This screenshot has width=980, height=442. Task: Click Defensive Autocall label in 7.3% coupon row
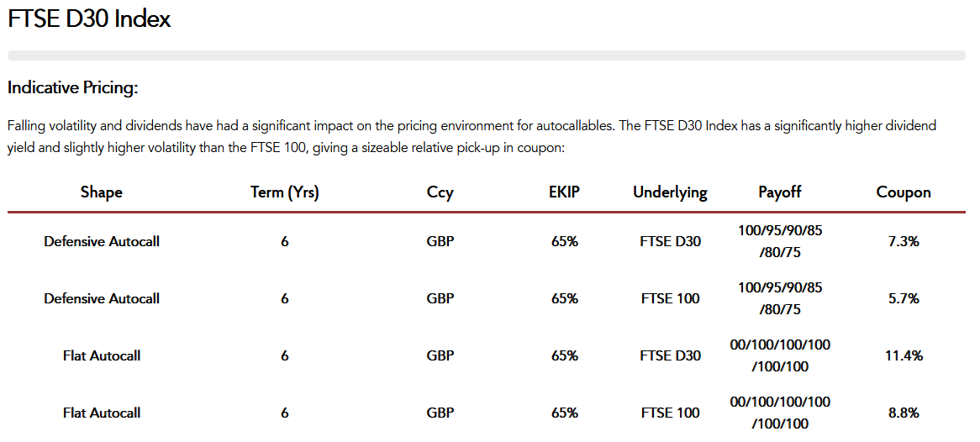point(102,241)
